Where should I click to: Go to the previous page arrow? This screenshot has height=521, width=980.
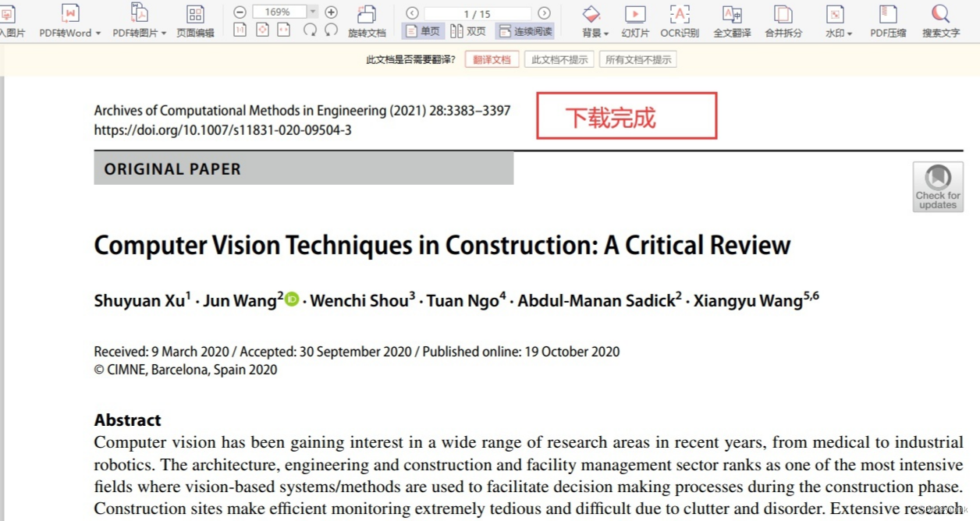click(x=412, y=12)
